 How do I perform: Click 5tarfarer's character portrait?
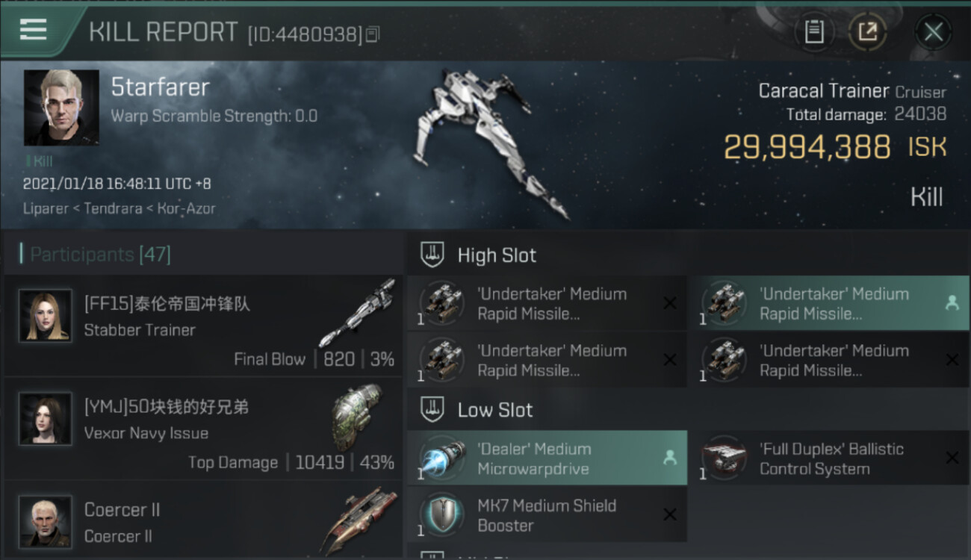point(61,108)
